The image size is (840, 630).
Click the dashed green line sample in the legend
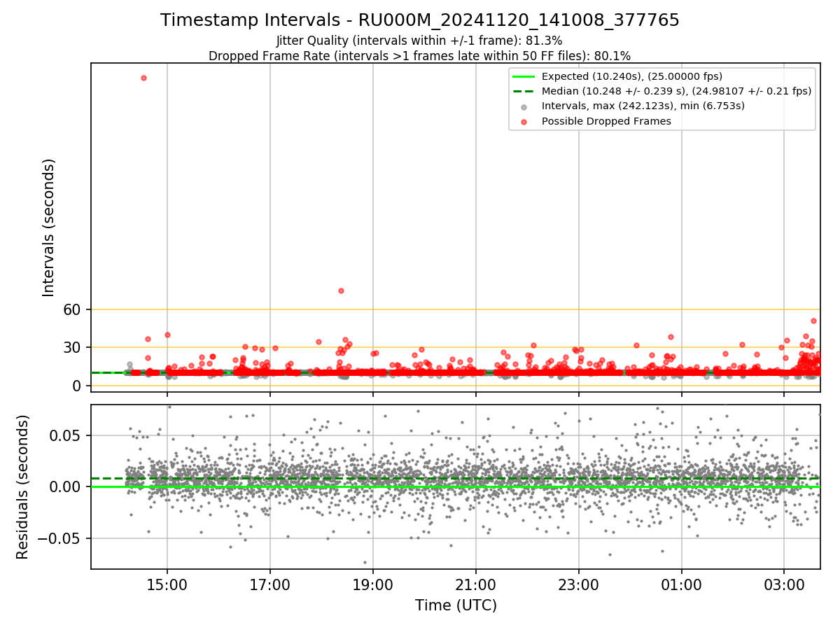click(x=524, y=92)
